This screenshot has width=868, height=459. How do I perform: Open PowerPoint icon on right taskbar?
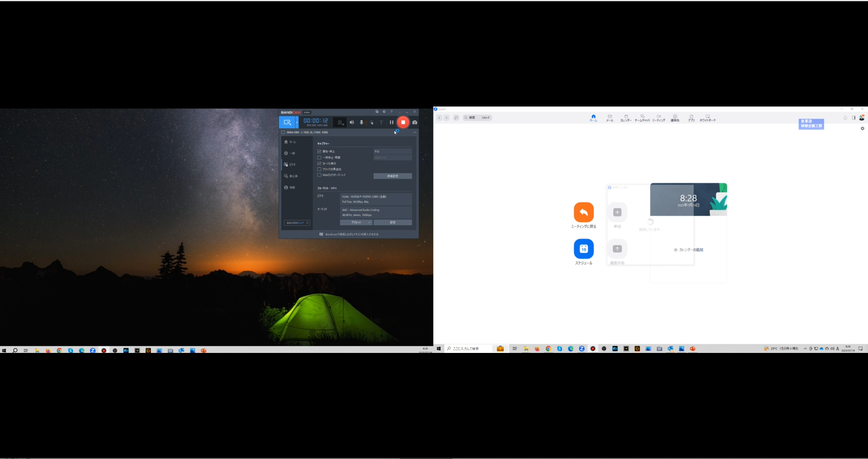point(692,348)
